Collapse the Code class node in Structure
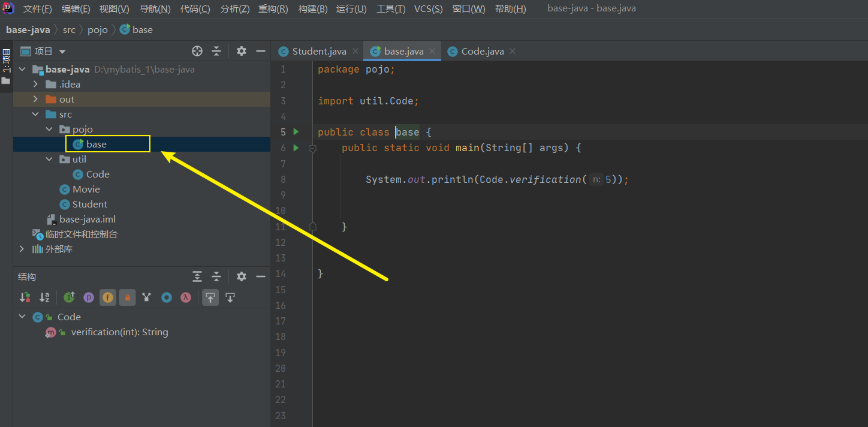The height and width of the screenshot is (427, 868). point(22,317)
